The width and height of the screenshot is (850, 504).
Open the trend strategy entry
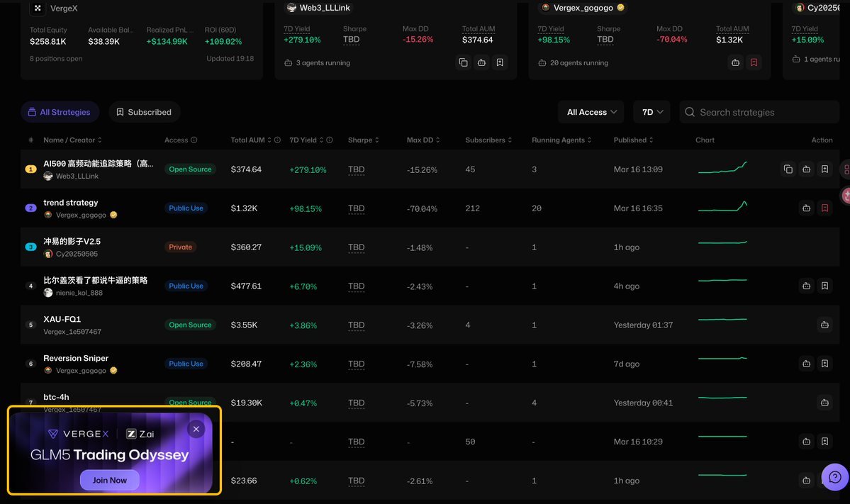point(70,203)
